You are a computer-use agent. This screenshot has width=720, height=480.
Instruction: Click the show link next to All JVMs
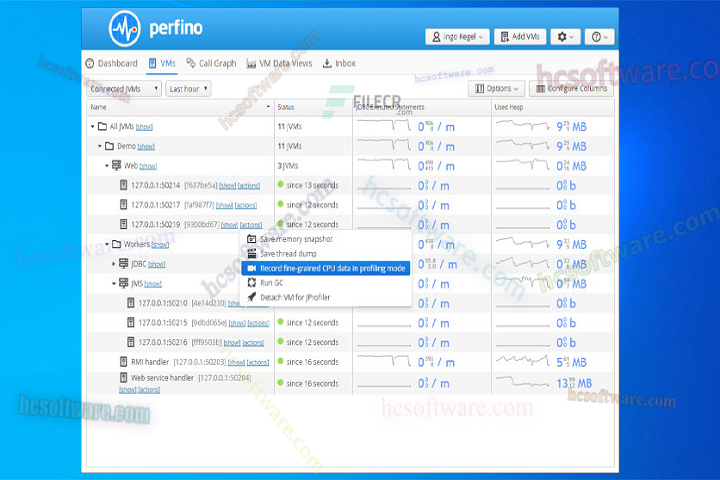(144, 127)
